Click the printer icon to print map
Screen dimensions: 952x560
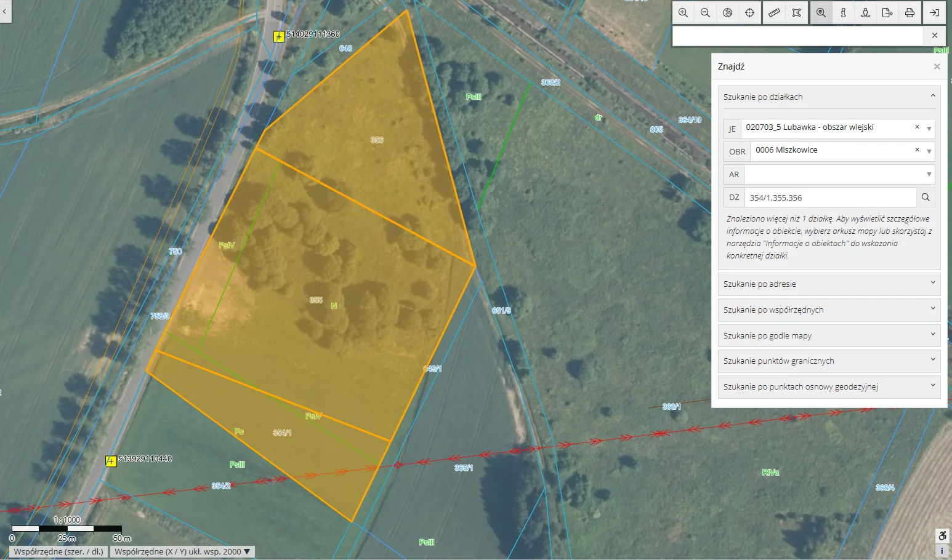pos(910,13)
